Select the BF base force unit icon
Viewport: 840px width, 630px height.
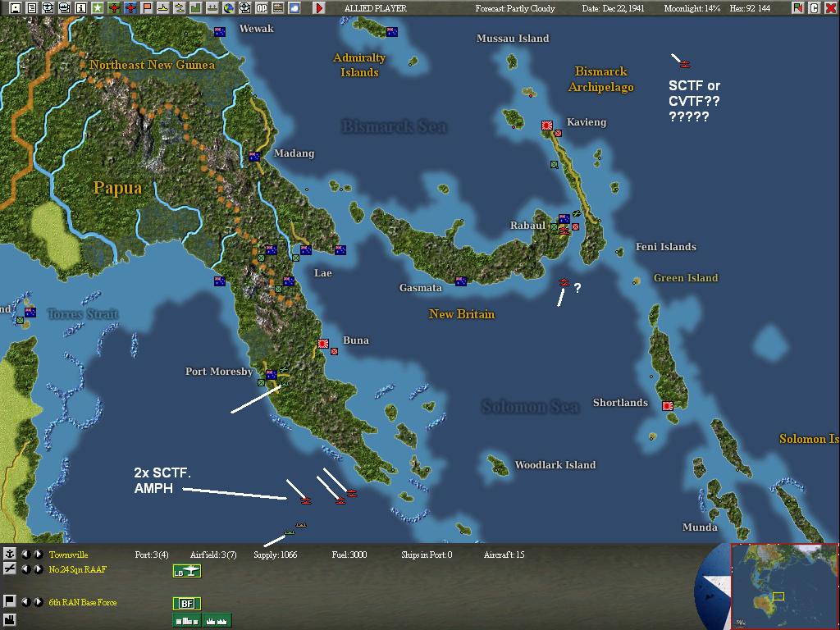187,604
